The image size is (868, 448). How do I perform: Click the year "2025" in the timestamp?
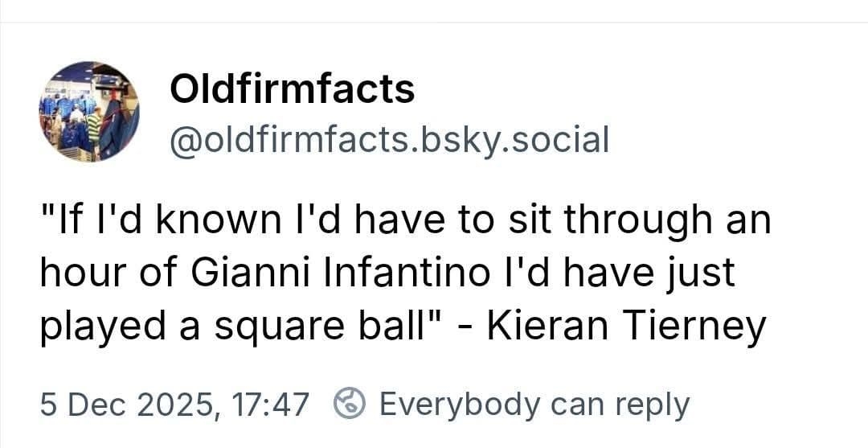coord(178,404)
